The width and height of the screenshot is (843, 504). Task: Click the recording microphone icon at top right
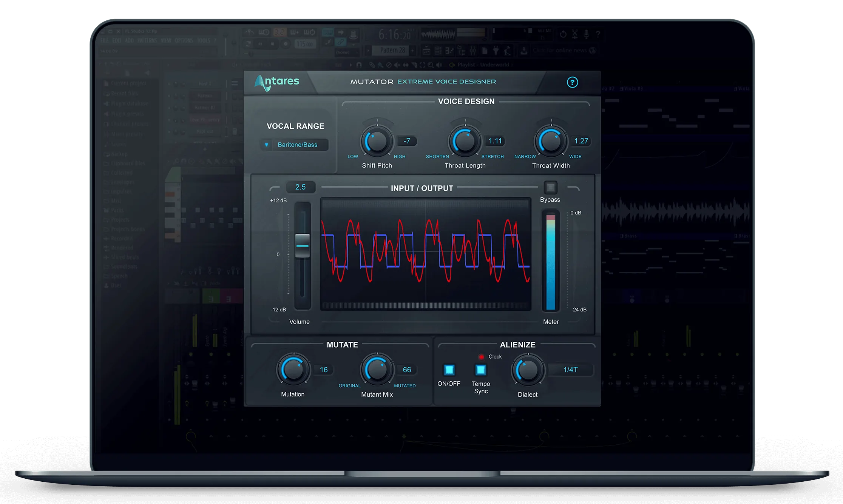(586, 34)
